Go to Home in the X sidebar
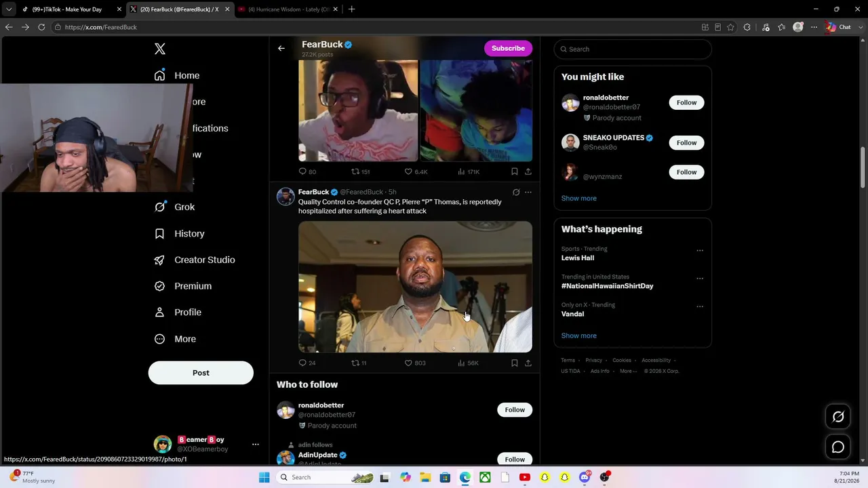 pyautogui.click(x=177, y=75)
